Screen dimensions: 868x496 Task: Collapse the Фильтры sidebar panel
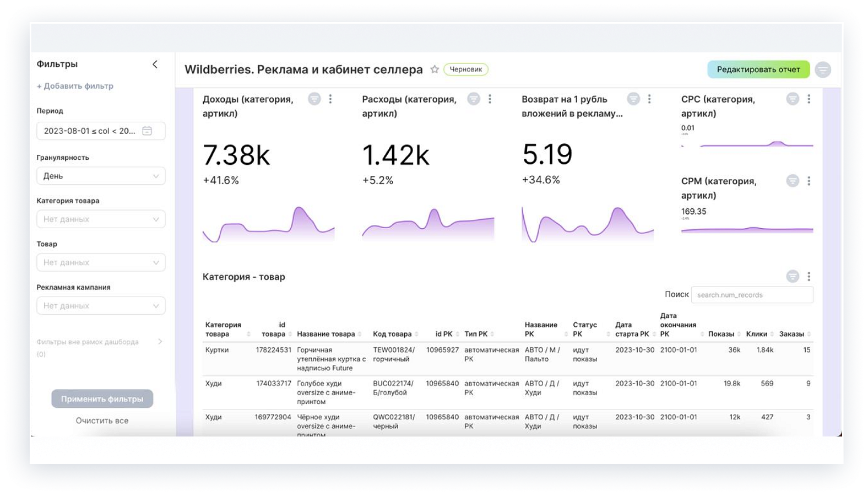click(155, 64)
